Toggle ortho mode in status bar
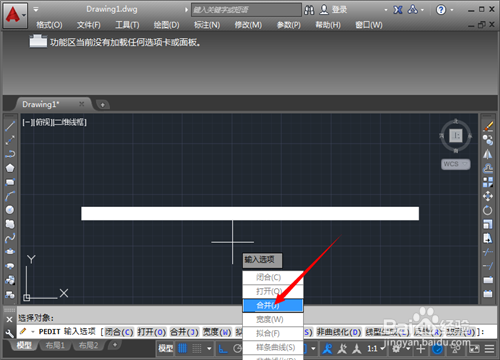Screen dimensions: 500x360 pyautogui.click(x=223, y=349)
